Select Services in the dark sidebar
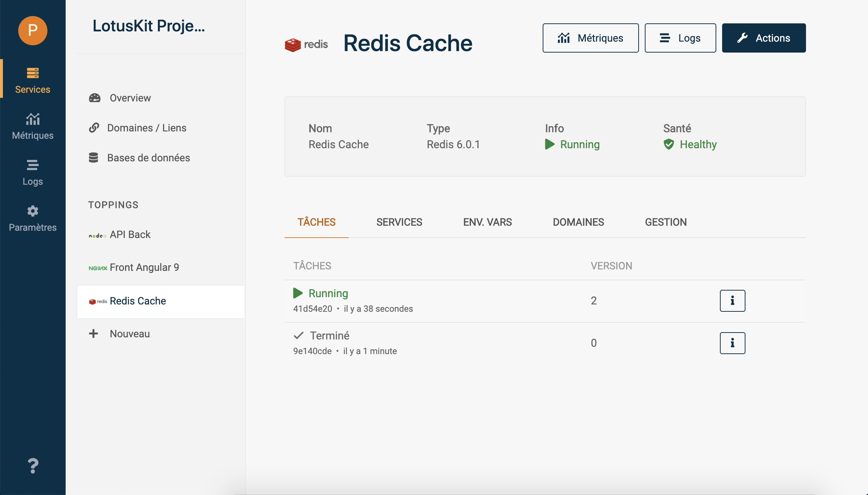Image resolution: width=868 pixels, height=495 pixels. click(x=33, y=80)
